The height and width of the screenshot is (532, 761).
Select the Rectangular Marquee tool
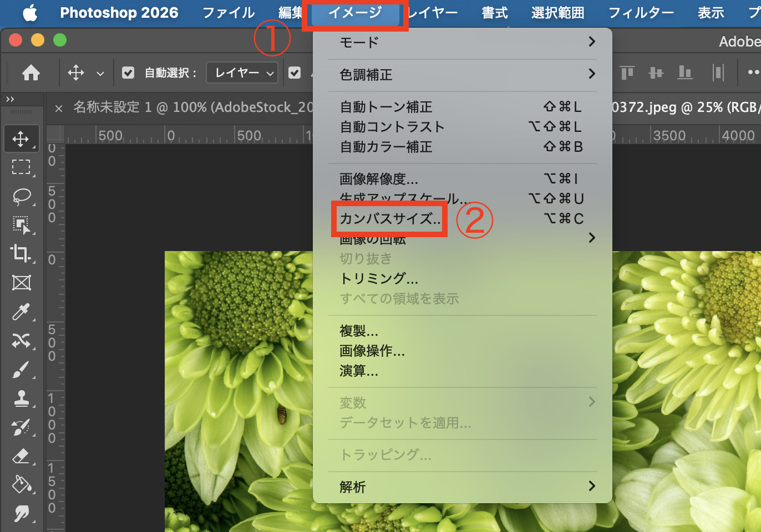[21, 167]
